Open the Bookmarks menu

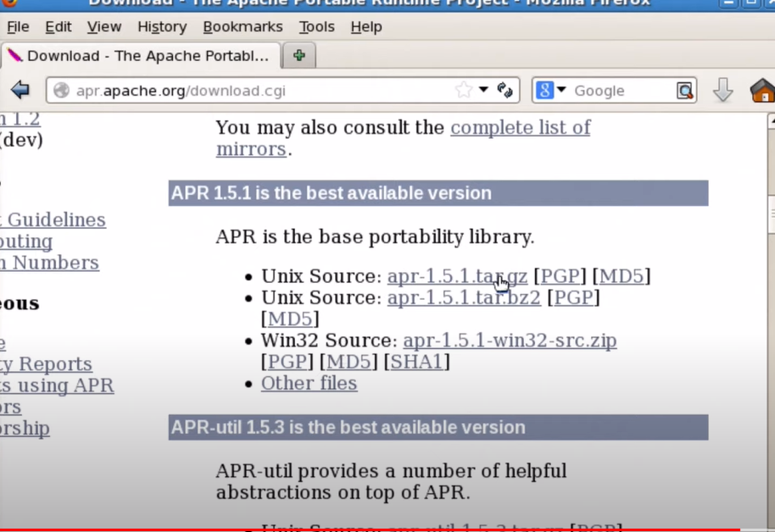point(243,26)
